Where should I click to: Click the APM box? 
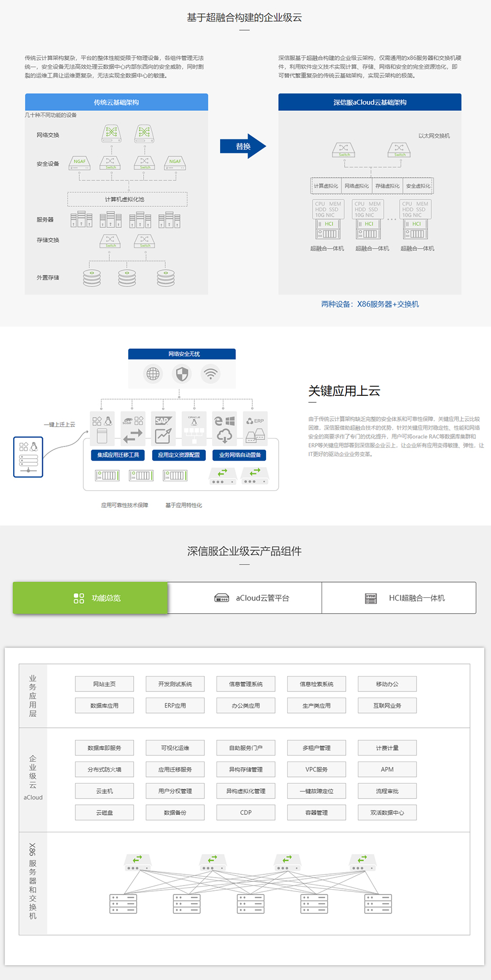click(388, 769)
